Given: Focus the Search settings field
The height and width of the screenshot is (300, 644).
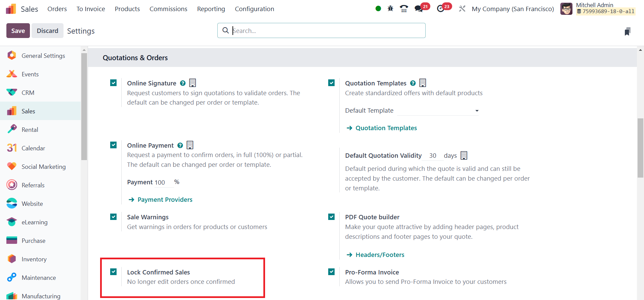Looking at the screenshot, I should [326, 31].
